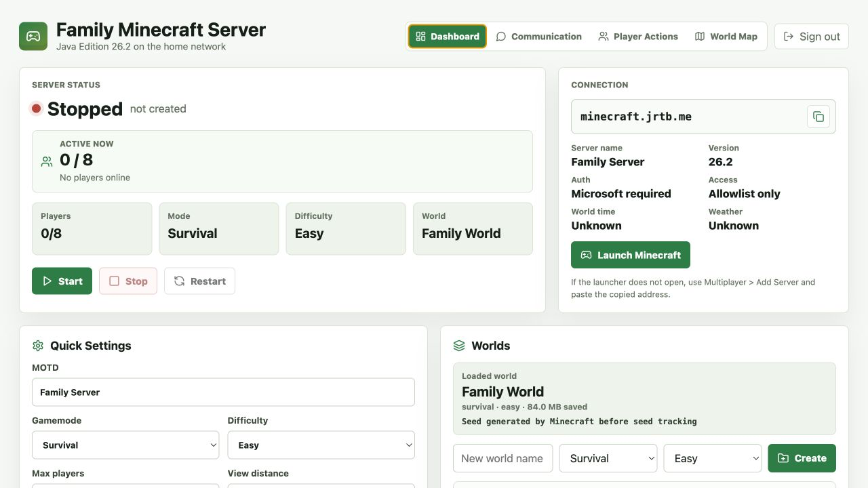Create a new world
The image size is (868, 488).
802,458
